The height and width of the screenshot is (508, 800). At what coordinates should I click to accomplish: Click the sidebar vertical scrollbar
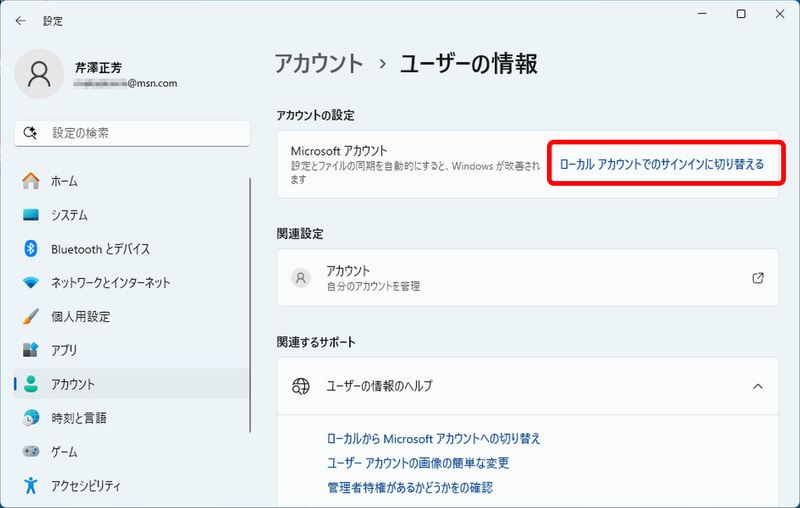(250, 305)
